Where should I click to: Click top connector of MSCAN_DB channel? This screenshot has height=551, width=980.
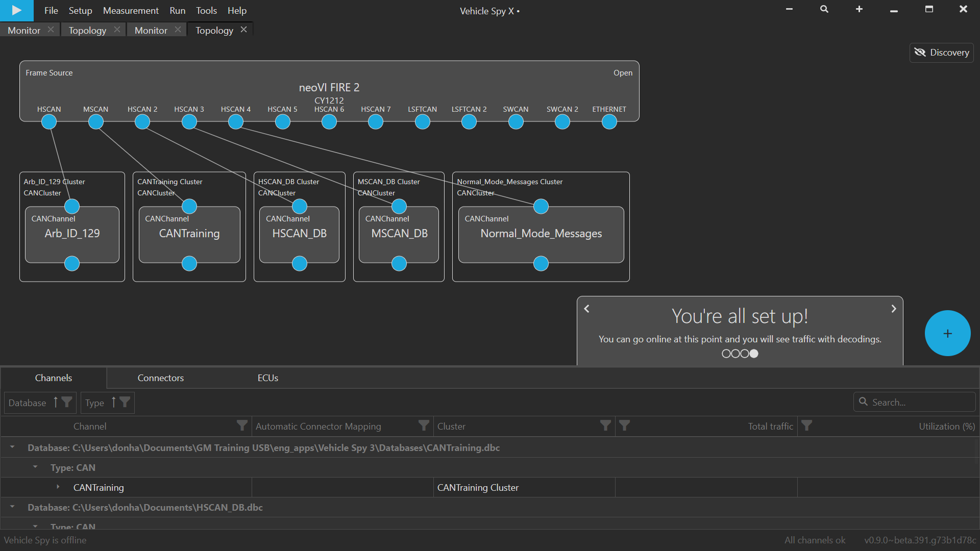pyautogui.click(x=399, y=207)
